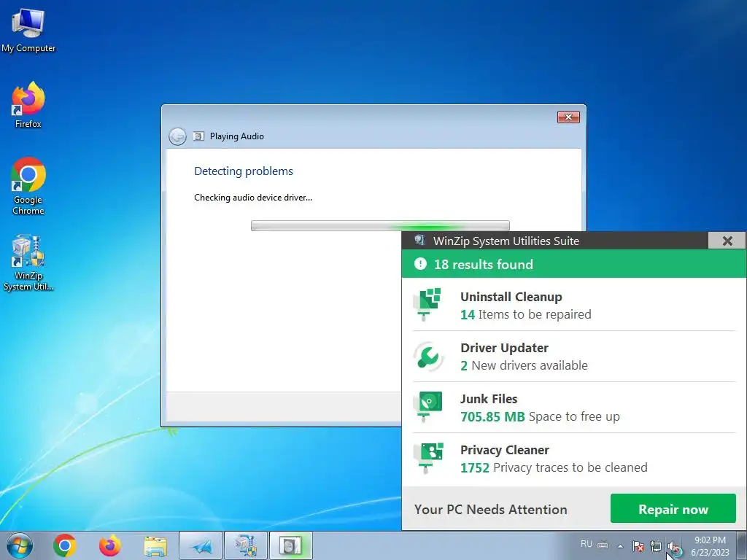Click 'WinZip System Utilities Suite' title text
Screen dimensions: 747x560
(x=506, y=241)
